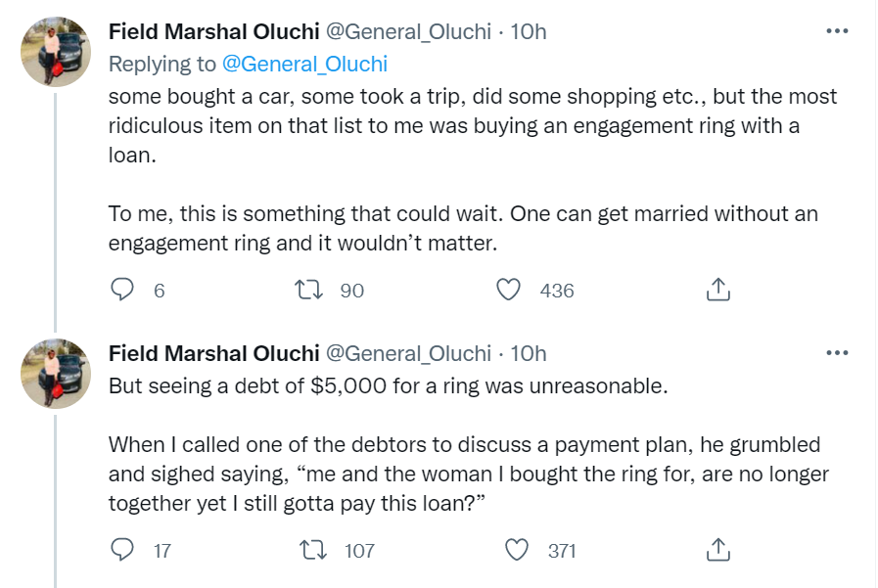Open Field Marshal Oluchi profile from first tweet
Image resolution: width=878 pixels, height=588 pixels.
(213, 31)
